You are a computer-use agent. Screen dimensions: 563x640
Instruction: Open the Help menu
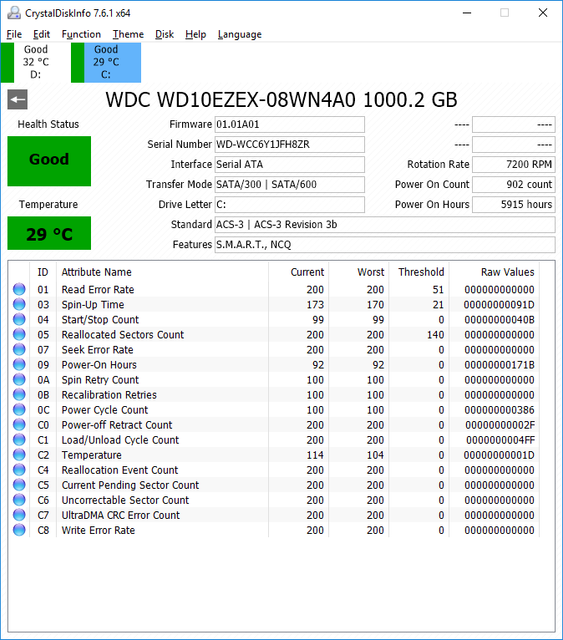point(196,34)
